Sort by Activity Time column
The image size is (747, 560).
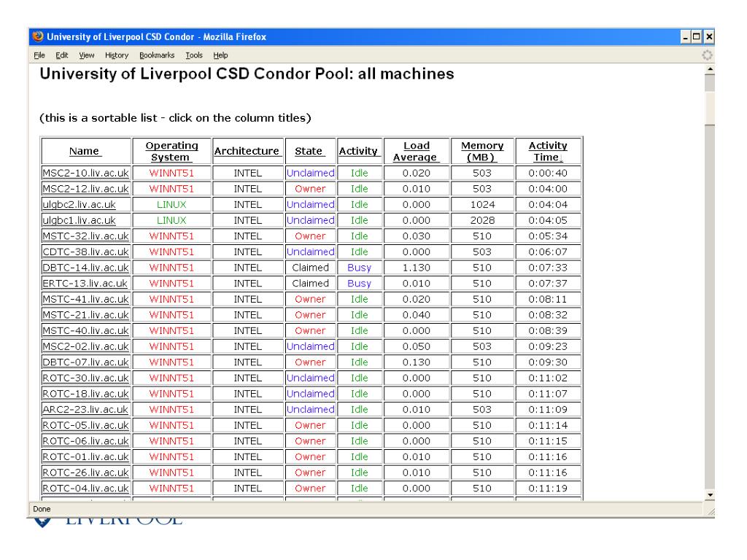548,152
